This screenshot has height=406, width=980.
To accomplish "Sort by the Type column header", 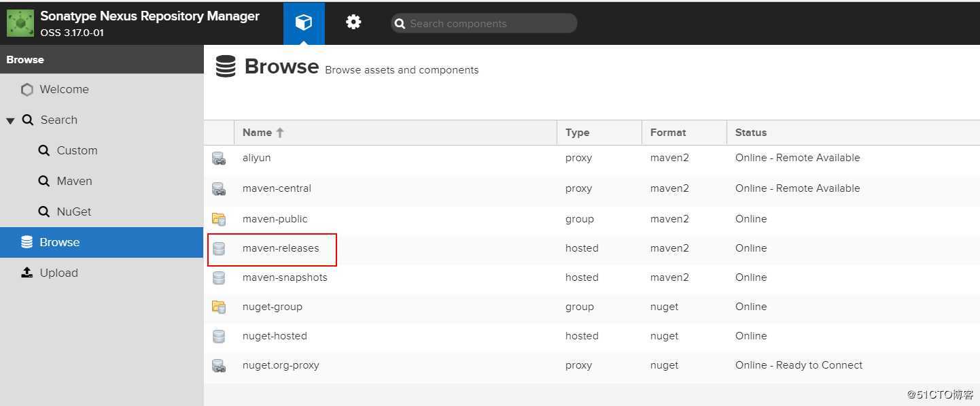I will [x=599, y=133].
